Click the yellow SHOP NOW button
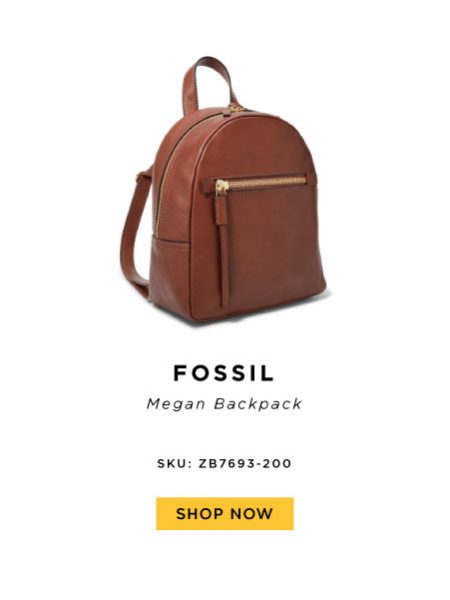 click(x=225, y=514)
